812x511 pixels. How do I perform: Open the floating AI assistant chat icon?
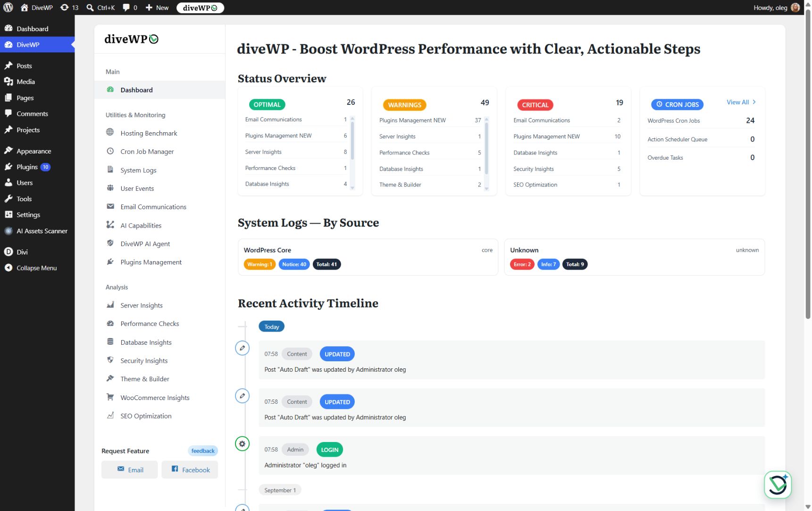(x=778, y=485)
